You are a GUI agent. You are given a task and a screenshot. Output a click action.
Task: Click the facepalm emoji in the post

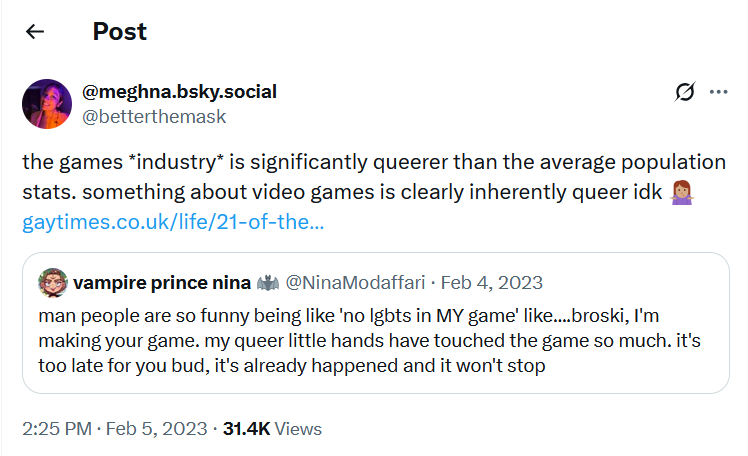click(x=685, y=192)
